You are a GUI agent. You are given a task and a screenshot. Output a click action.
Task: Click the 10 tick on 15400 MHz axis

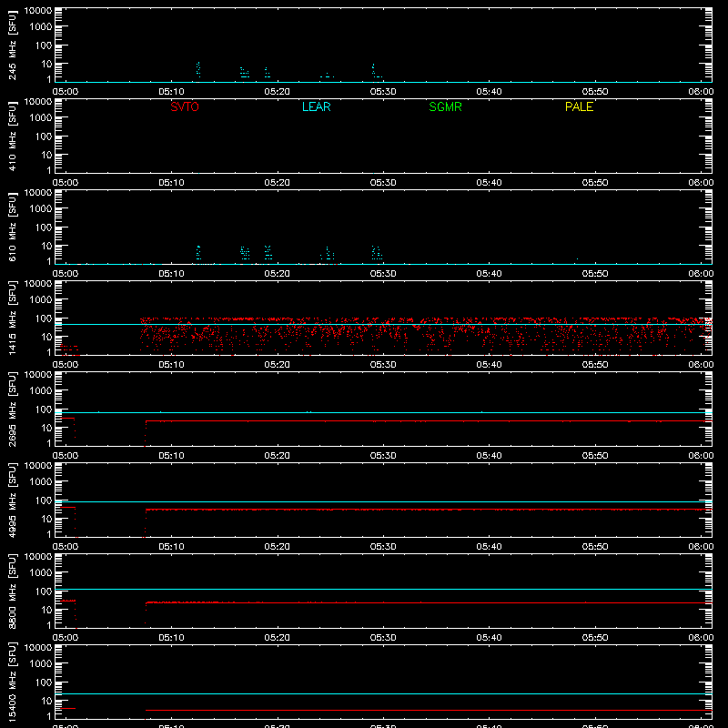(x=46, y=701)
